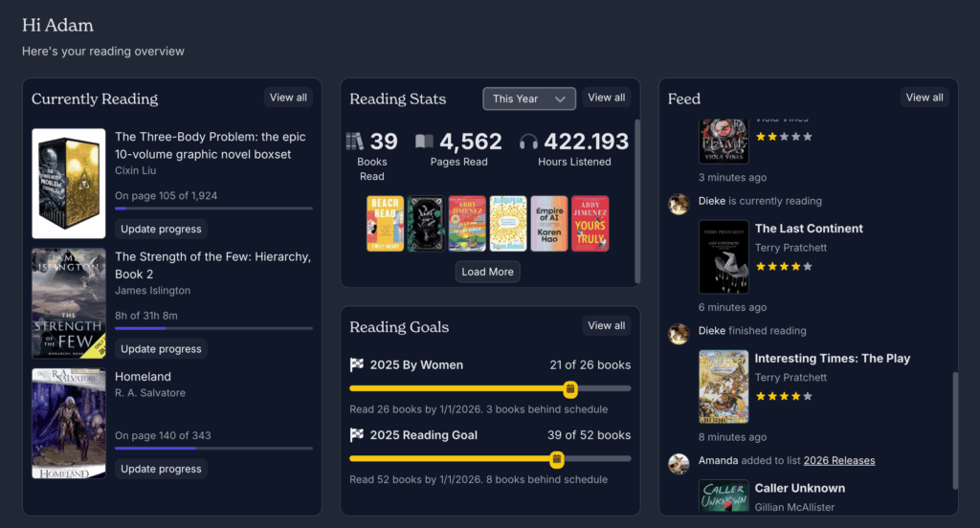Open View all for Currently Reading
Screen dimensions: 980x528
pyautogui.click(x=288, y=98)
